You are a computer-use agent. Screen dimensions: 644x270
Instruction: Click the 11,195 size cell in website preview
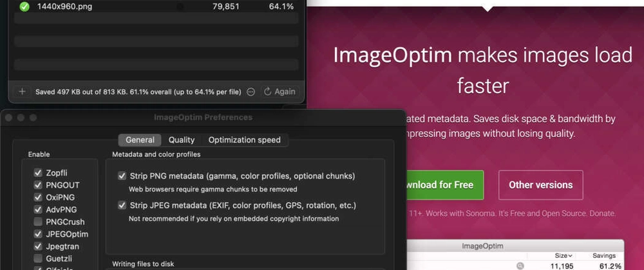point(562,266)
